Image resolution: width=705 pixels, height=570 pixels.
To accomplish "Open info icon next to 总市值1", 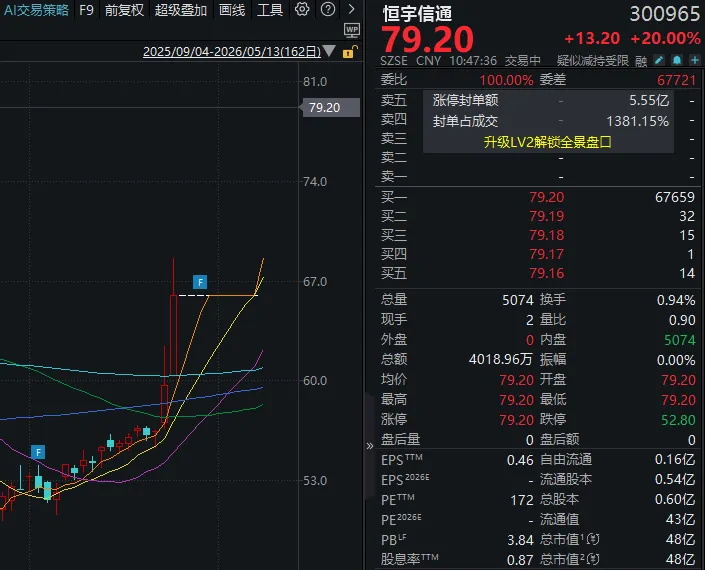I will click(x=593, y=539).
